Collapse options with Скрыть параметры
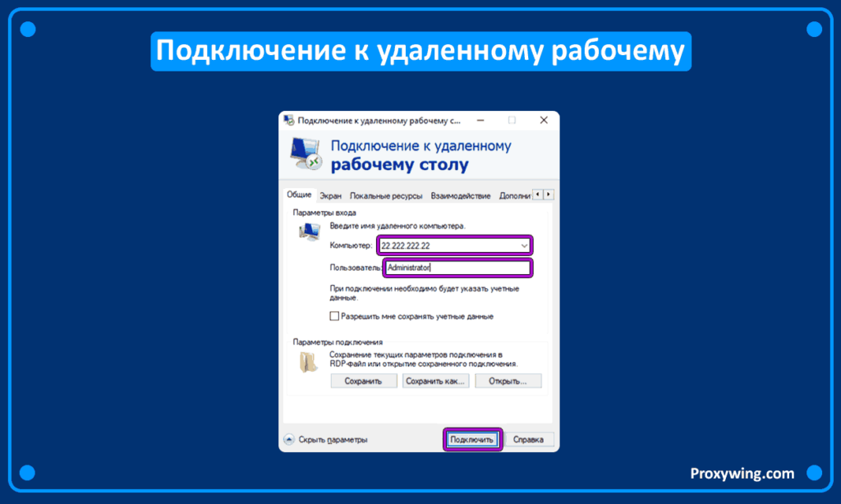The width and height of the screenshot is (841, 504). pos(333,440)
